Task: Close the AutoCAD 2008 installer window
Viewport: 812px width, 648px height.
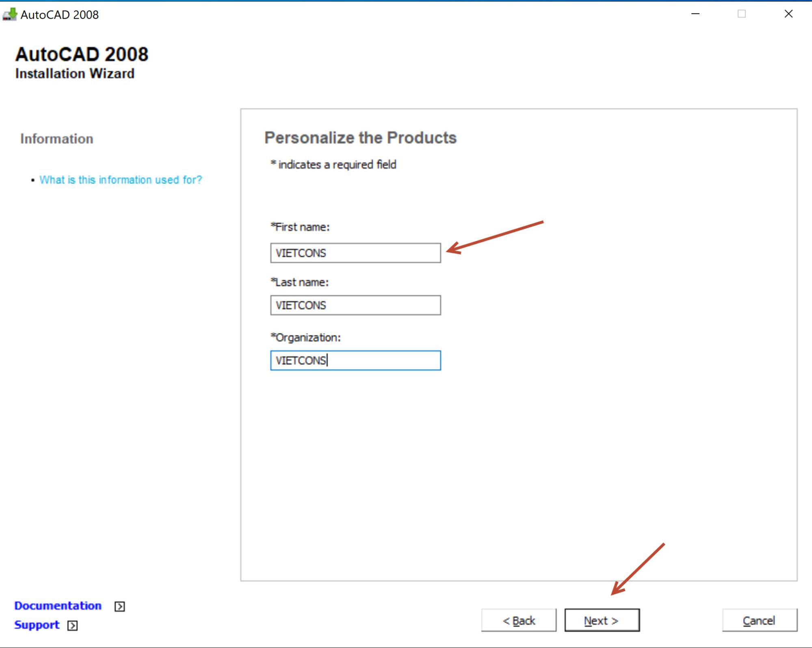Action: (788, 14)
